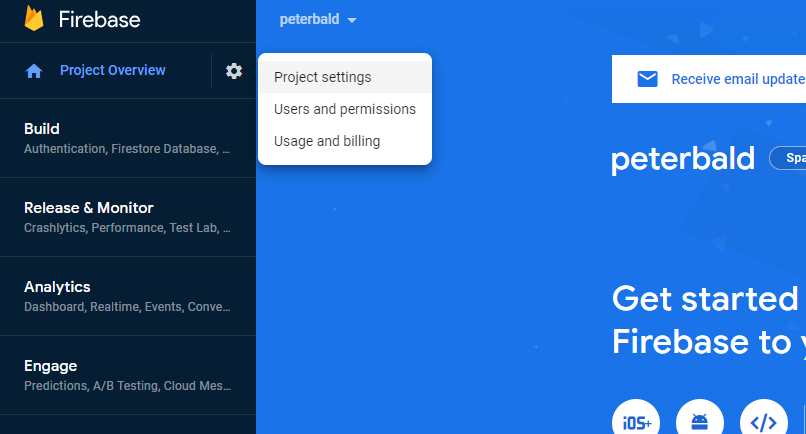Click the email envelope icon
The width and height of the screenshot is (806, 434).
click(x=647, y=79)
